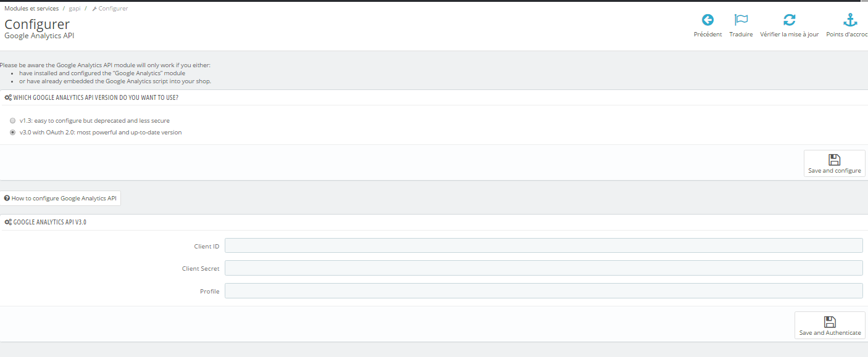Click the gears icon beside Which Google Analytics API version
Viewport: 868px width, 357px height.
click(8, 97)
